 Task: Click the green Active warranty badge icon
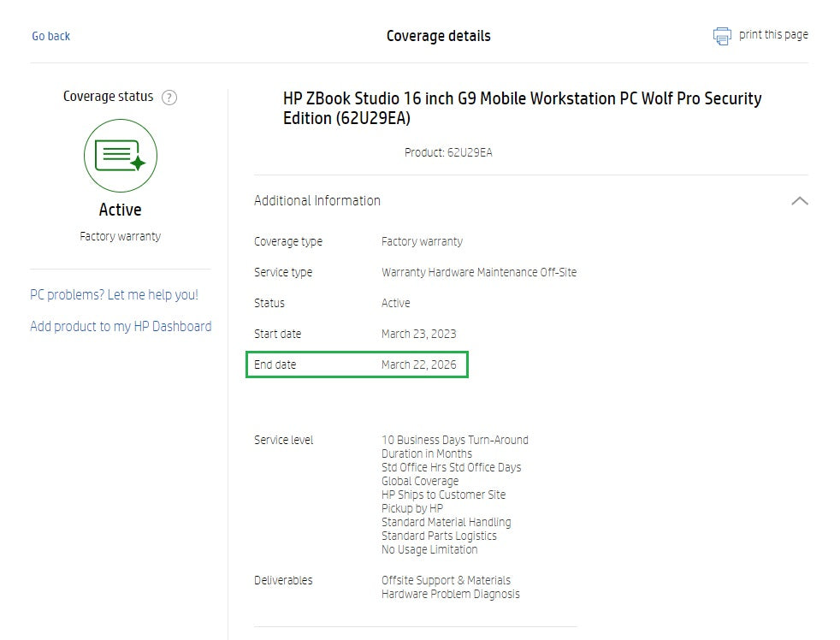pyautogui.click(x=121, y=156)
